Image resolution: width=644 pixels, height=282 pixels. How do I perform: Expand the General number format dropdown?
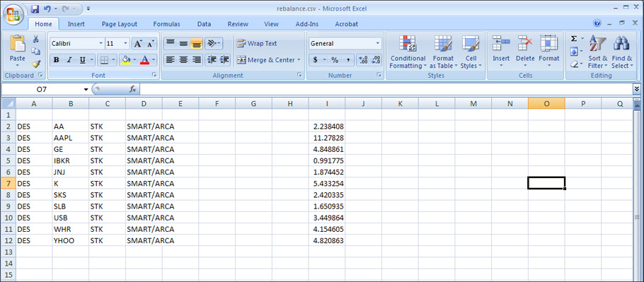(x=378, y=43)
